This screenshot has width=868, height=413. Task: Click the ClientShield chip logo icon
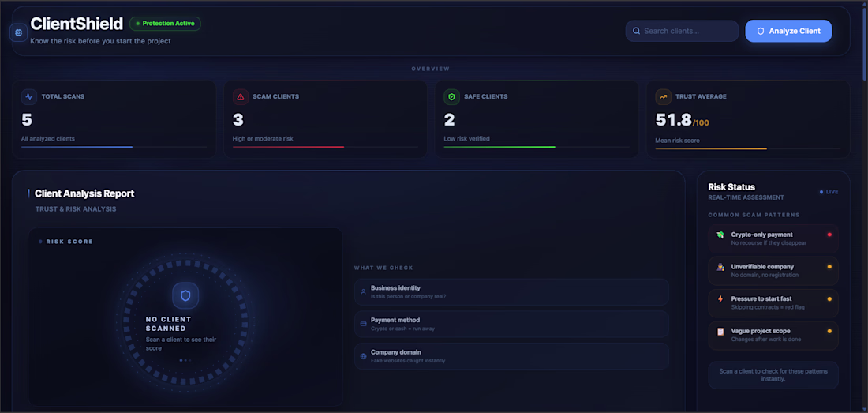click(18, 32)
